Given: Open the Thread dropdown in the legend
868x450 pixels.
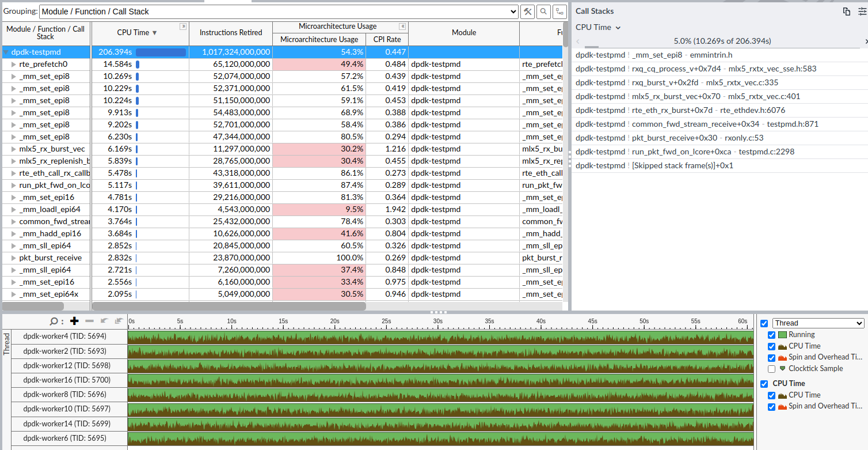Looking at the screenshot, I should (x=818, y=323).
